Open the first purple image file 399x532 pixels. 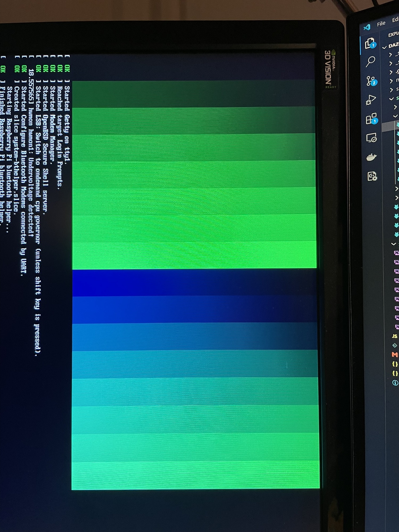(396, 253)
